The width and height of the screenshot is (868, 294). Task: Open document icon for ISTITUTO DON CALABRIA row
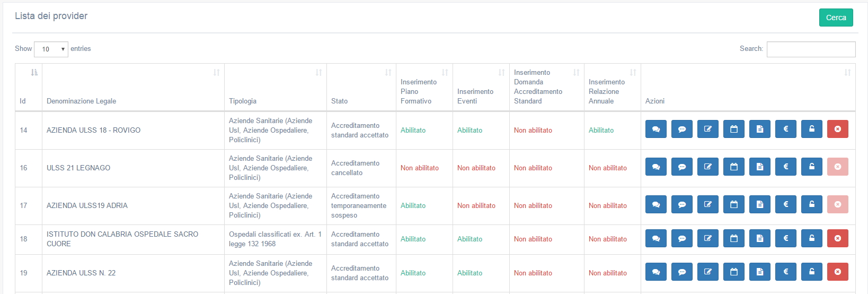pos(759,238)
